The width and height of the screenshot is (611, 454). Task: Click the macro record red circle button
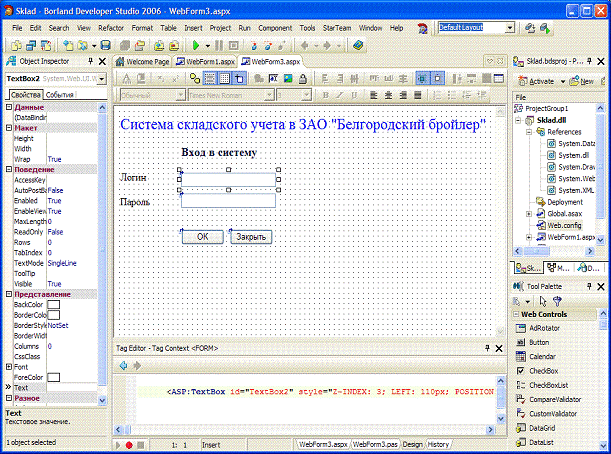130,443
